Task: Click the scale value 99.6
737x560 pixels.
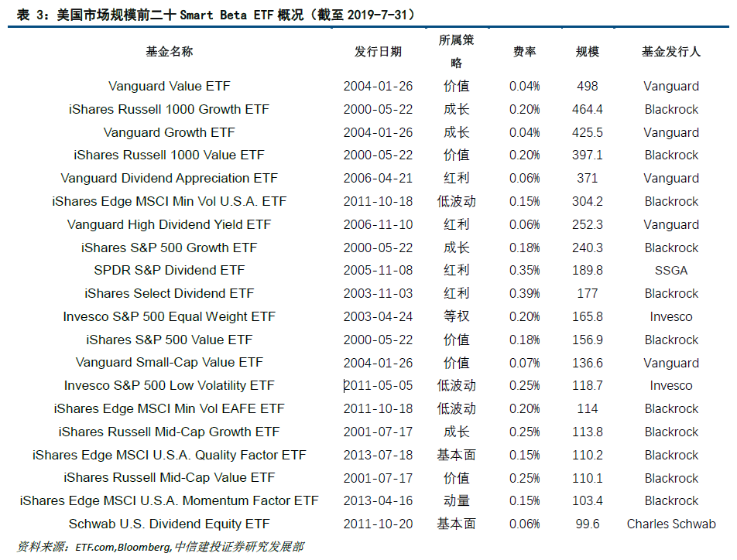Action: coord(587,524)
